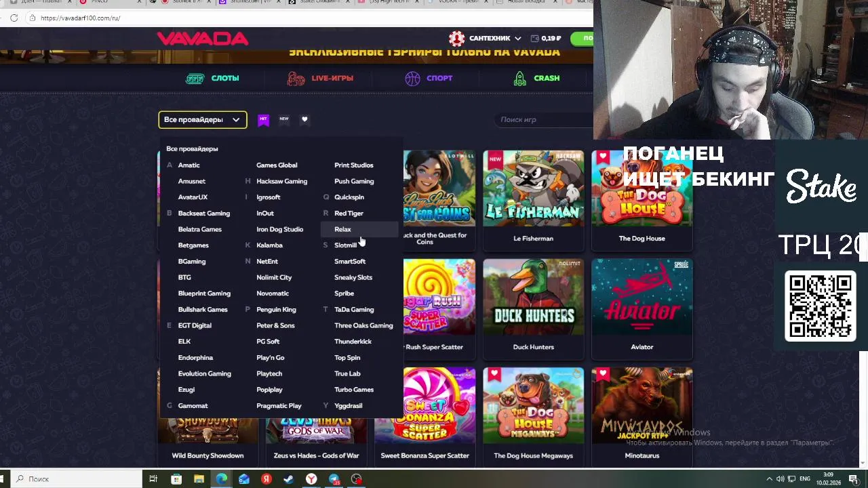Open red Yandex icon on the taskbar
Viewport: 868px width, 488px height.
(267, 479)
